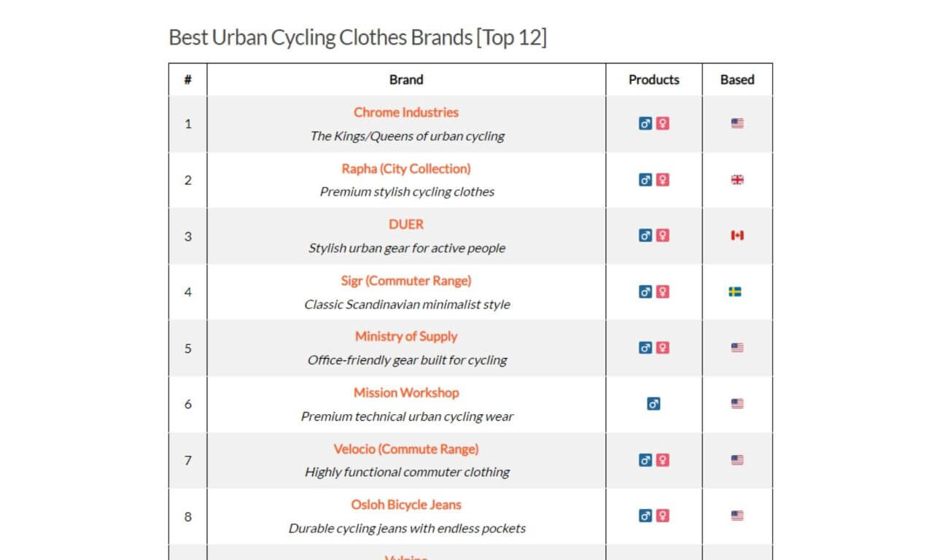Open the Chrome Industries brand link
The image size is (948, 560).
(x=406, y=112)
